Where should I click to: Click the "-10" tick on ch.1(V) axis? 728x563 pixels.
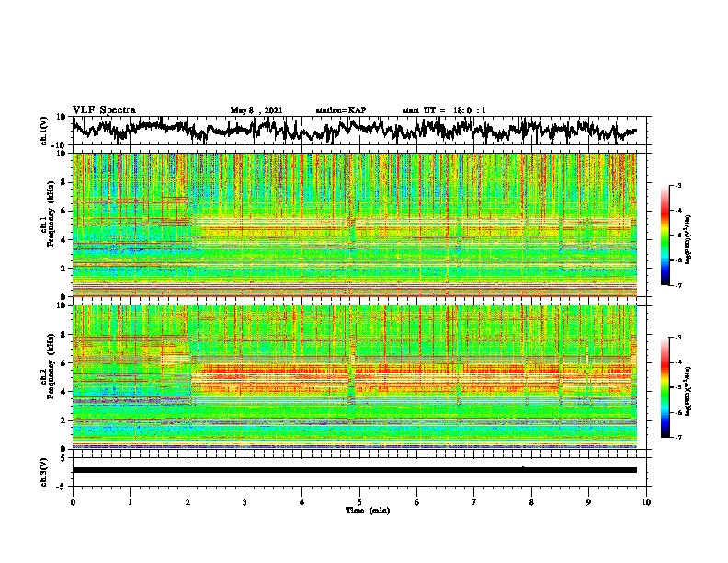(59, 145)
